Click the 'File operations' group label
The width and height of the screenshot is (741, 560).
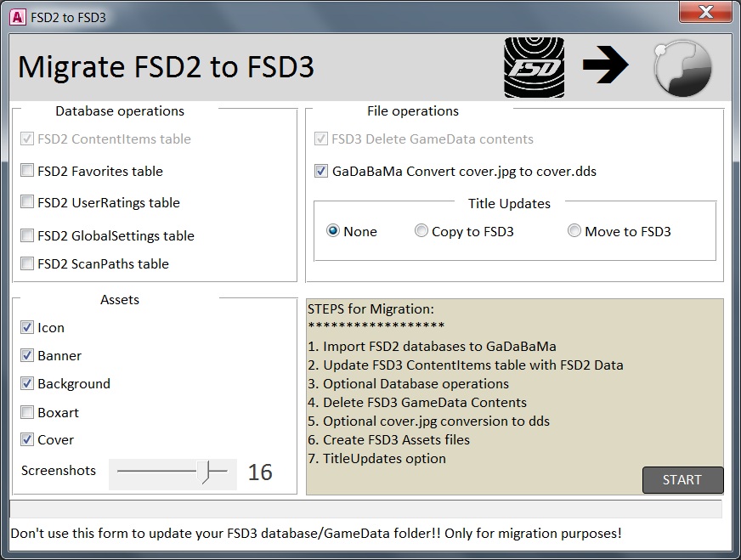(x=413, y=111)
